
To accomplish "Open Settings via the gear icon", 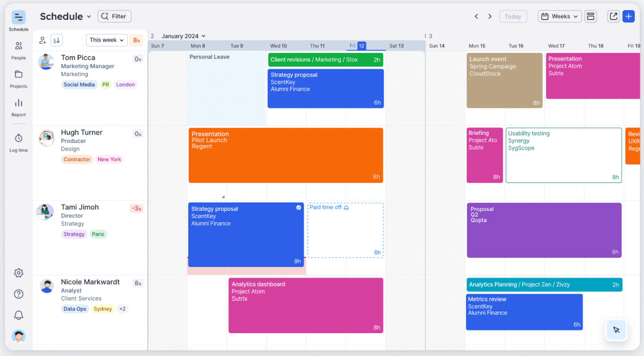I will 18,273.
